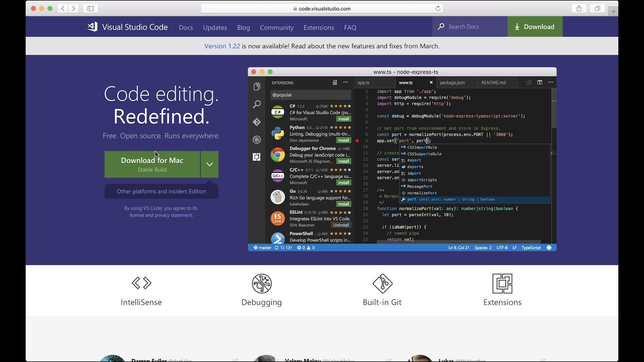Click the search magnifier icon in the Search Docs box

click(x=441, y=27)
